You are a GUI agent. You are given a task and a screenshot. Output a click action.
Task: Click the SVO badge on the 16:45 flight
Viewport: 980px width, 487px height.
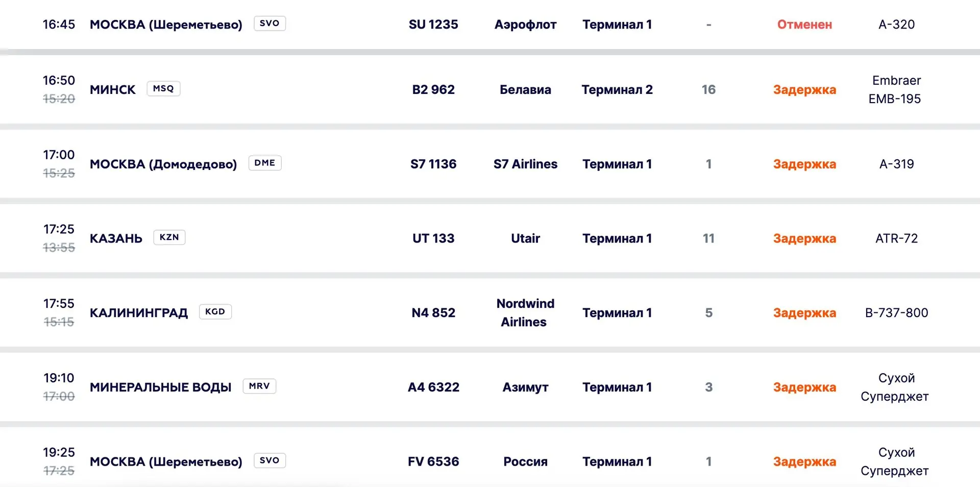click(x=269, y=23)
